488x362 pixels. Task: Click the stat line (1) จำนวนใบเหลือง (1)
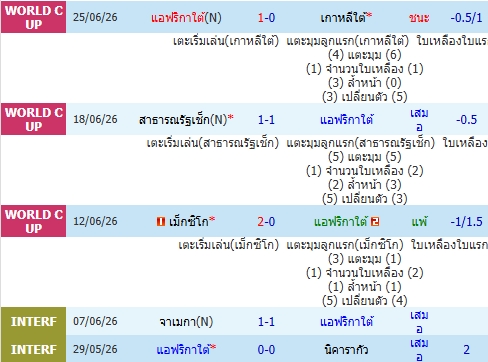pyautogui.click(x=365, y=69)
